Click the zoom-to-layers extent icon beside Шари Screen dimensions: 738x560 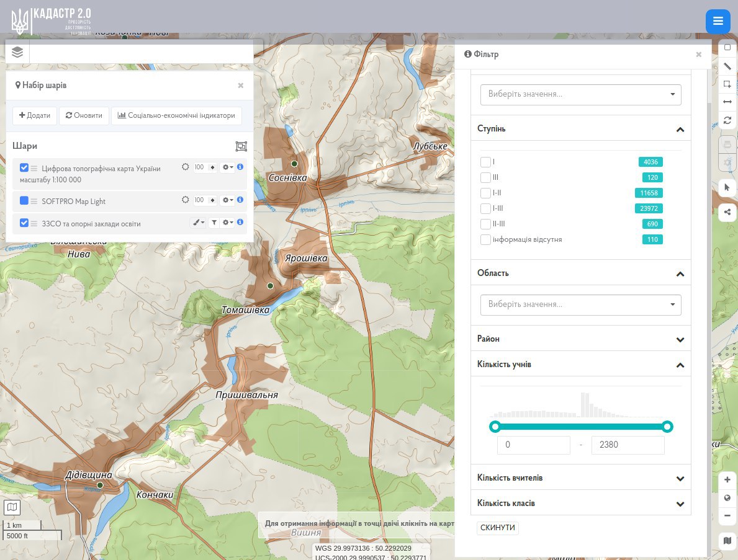point(241,146)
